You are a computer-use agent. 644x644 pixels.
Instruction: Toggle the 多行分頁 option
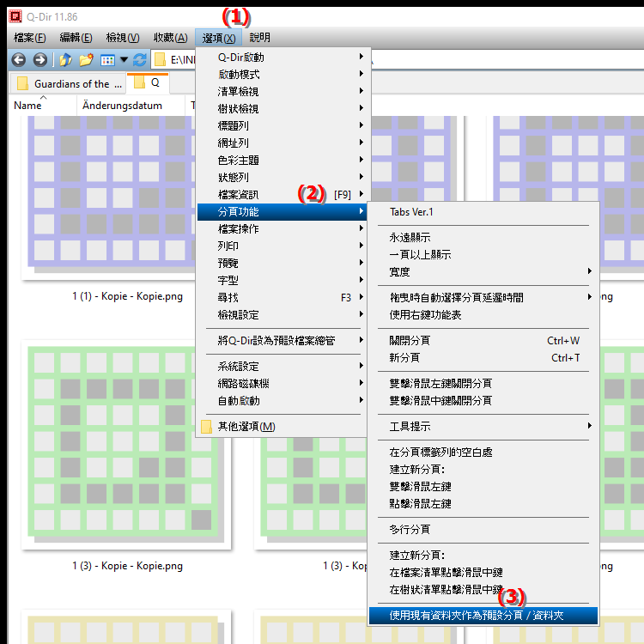[x=483, y=530]
